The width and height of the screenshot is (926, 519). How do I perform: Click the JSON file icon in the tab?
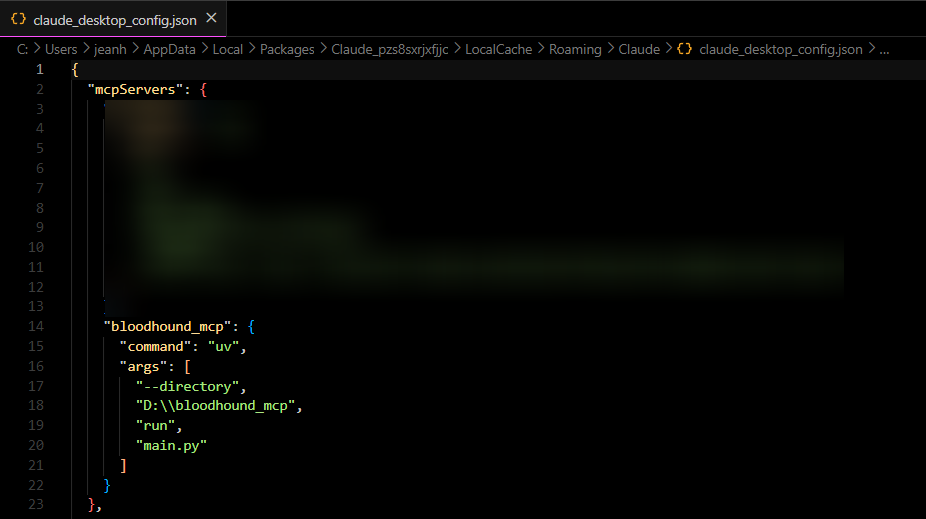(x=18, y=19)
